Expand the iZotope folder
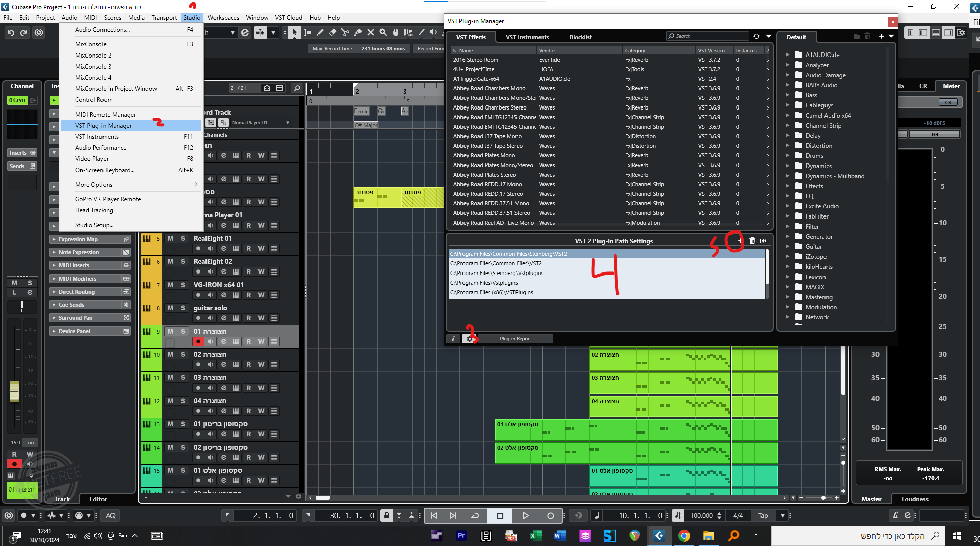 [787, 256]
